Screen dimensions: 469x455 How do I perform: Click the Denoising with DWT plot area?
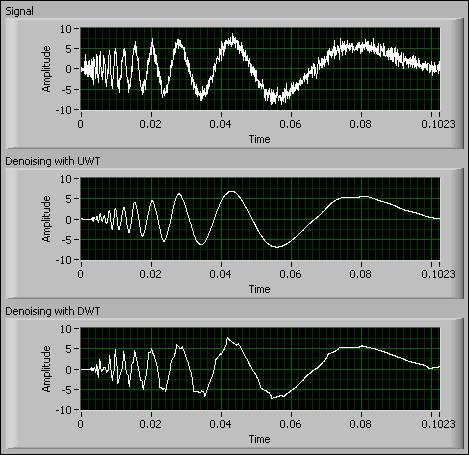(260, 369)
